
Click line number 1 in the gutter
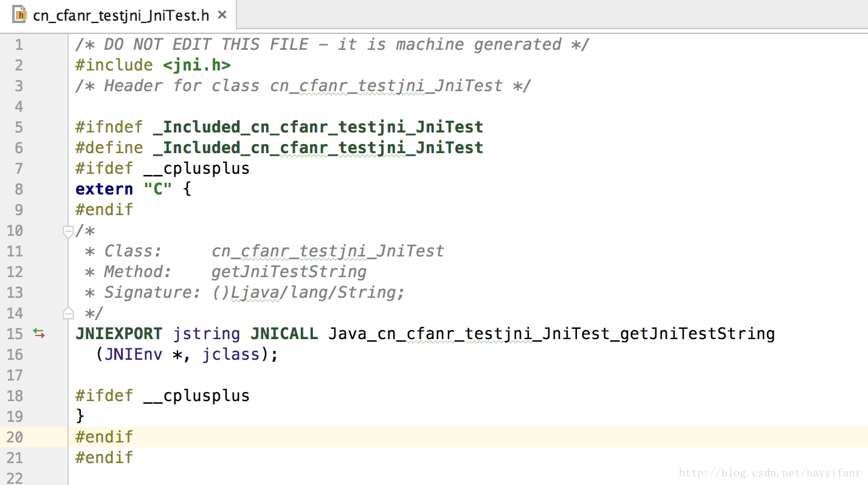pyautogui.click(x=18, y=44)
